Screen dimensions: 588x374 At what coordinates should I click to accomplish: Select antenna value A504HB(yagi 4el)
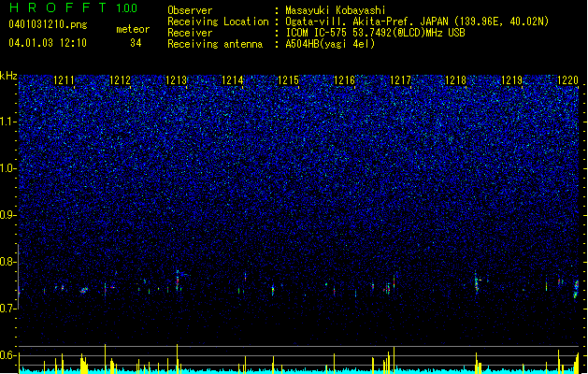pos(330,44)
